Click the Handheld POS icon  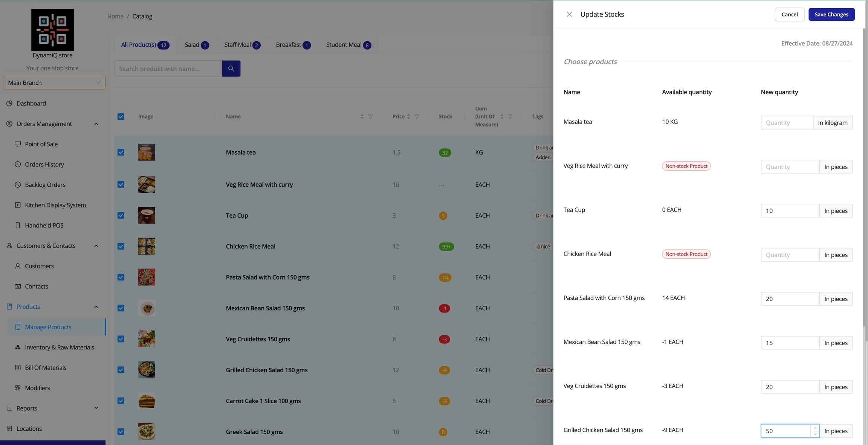coord(18,225)
